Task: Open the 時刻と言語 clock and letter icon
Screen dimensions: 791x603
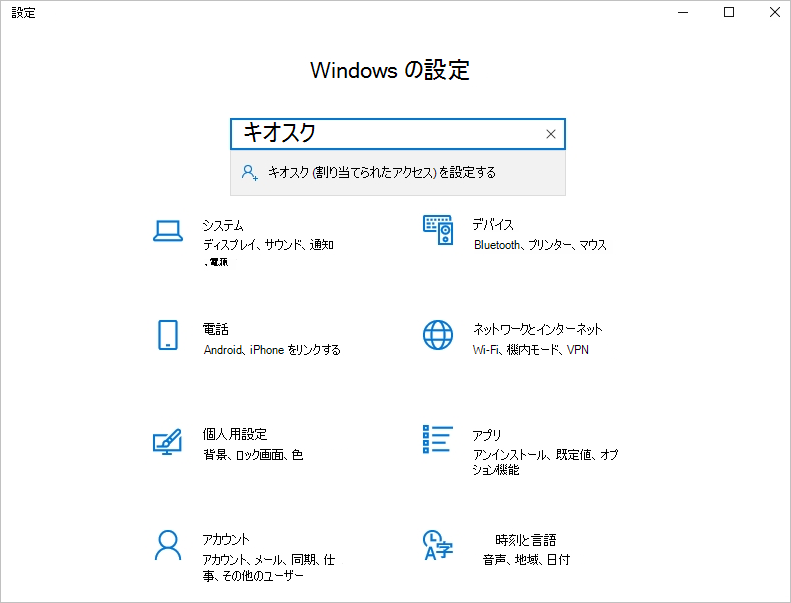Action: (438, 545)
